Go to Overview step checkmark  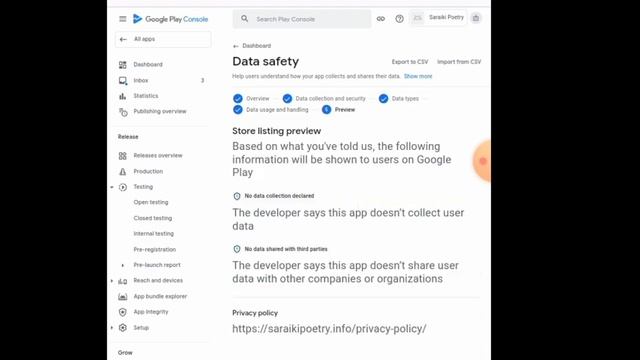tap(238, 98)
